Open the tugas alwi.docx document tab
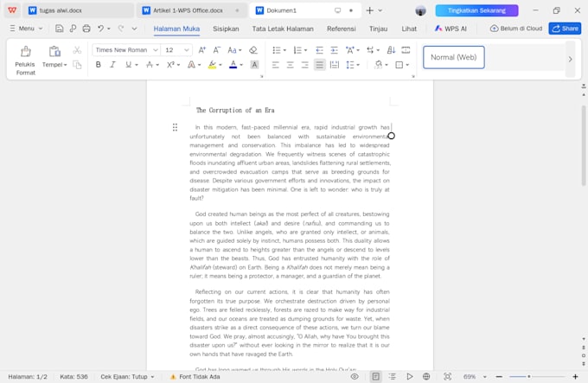Image resolution: width=588 pixels, height=383 pixels. [78, 10]
